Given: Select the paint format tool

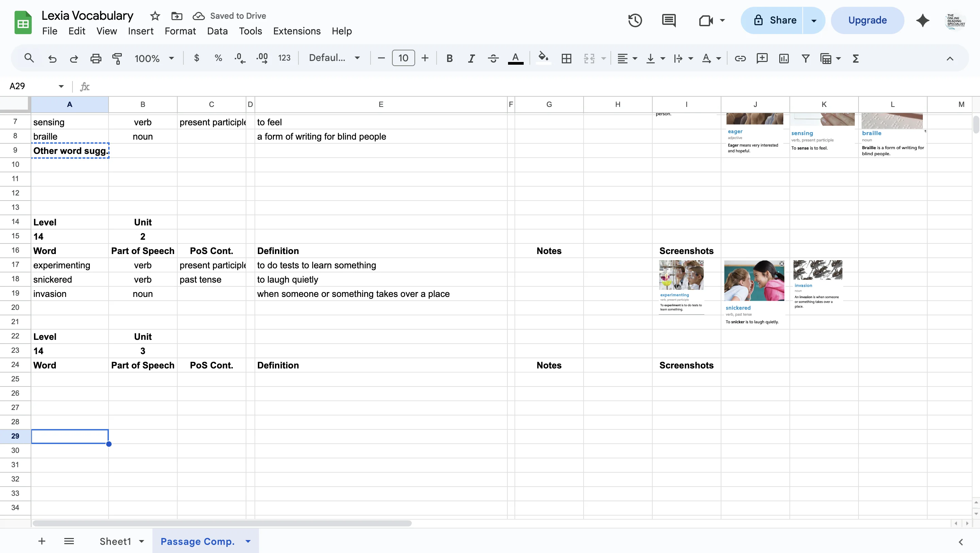Looking at the screenshot, I should tap(117, 58).
